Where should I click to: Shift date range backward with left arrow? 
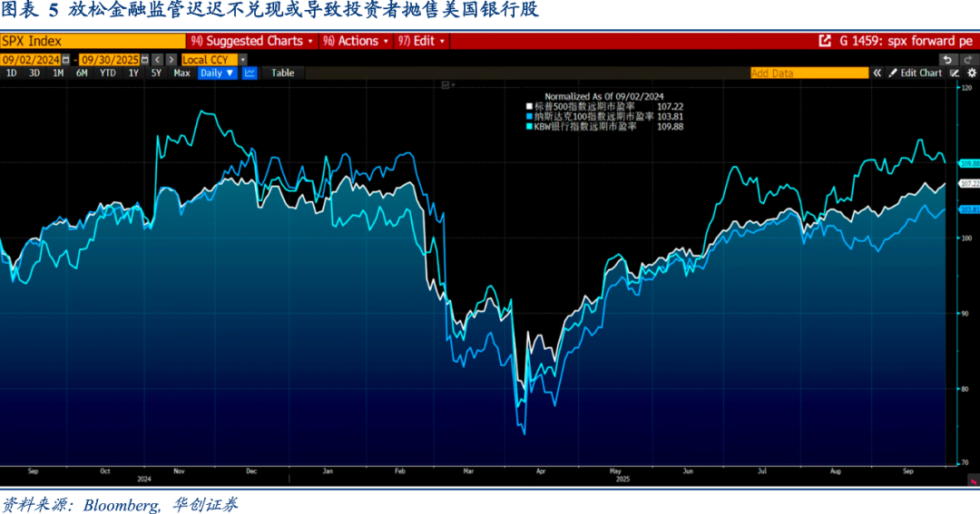pyautogui.click(x=158, y=60)
